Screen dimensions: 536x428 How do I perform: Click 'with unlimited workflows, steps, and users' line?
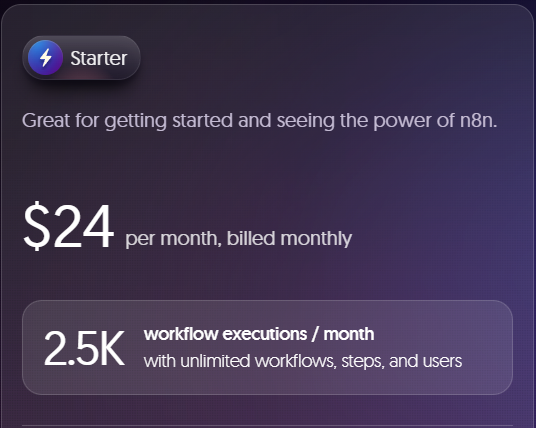click(x=303, y=361)
